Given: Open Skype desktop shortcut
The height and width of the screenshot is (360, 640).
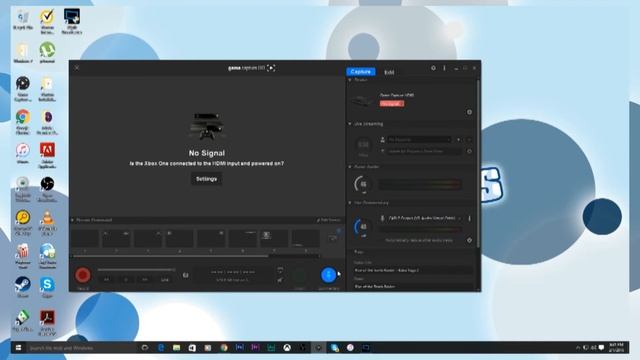Looking at the screenshot, I should pos(47,287).
